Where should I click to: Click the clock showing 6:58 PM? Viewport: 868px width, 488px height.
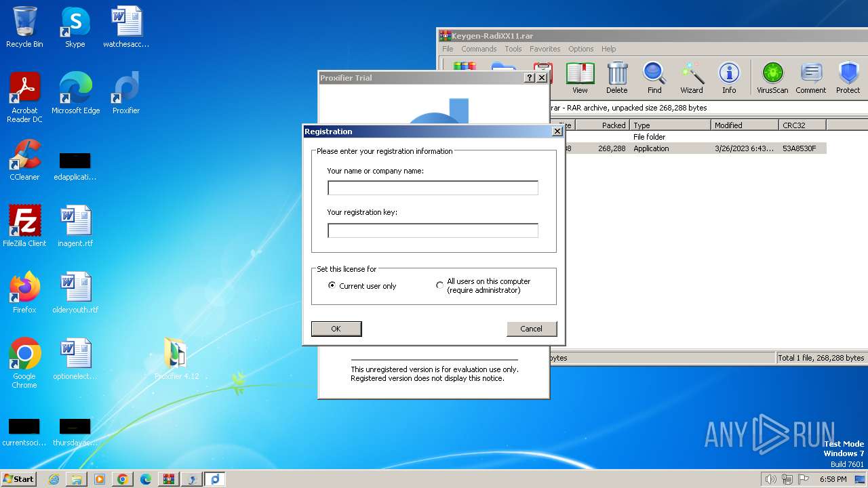pyautogui.click(x=833, y=479)
